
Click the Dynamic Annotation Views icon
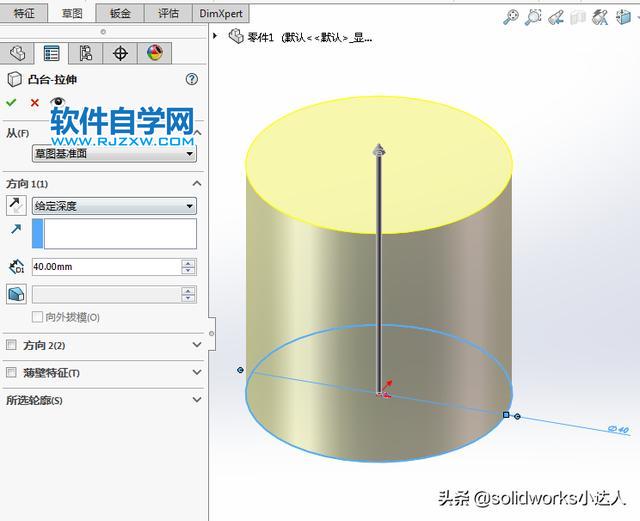pos(600,17)
